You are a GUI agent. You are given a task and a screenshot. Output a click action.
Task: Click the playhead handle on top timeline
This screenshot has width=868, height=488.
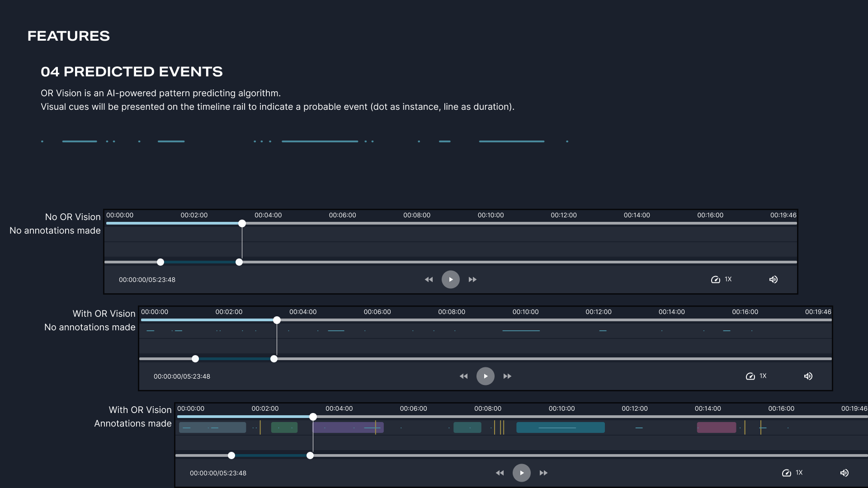[x=242, y=223]
